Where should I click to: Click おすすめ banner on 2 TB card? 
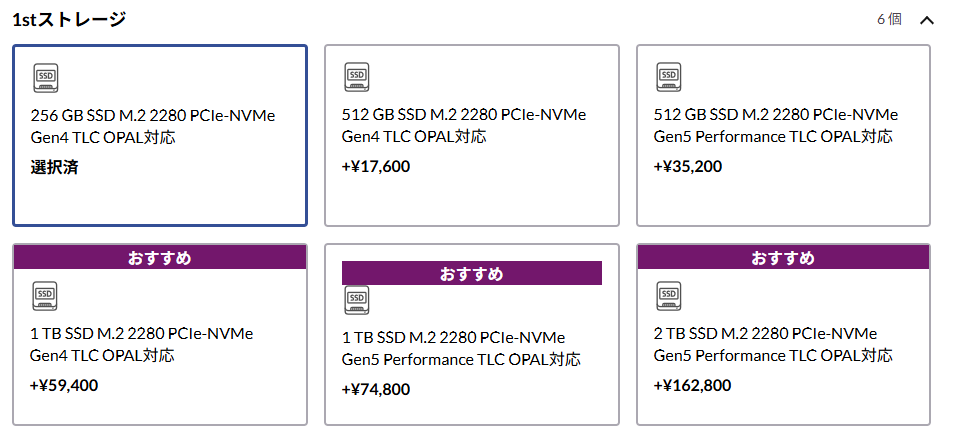pos(783,258)
